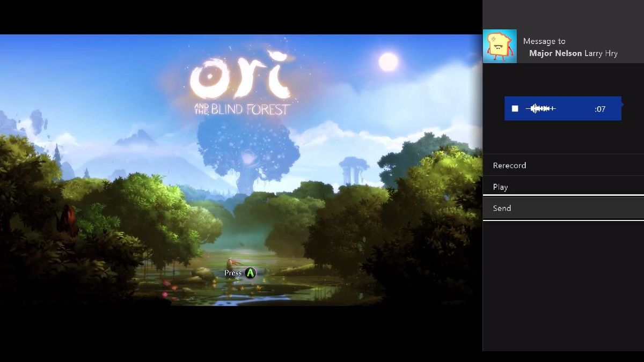Click the toast character avatar icon
This screenshot has width=644, height=362.
500,46
